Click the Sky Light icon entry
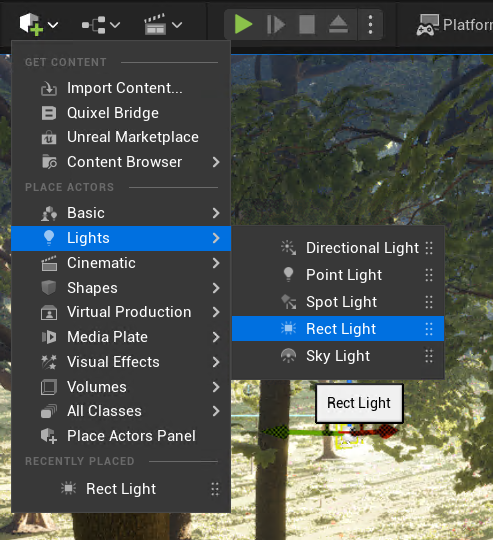Screen dimensions: 493x540 338,356
